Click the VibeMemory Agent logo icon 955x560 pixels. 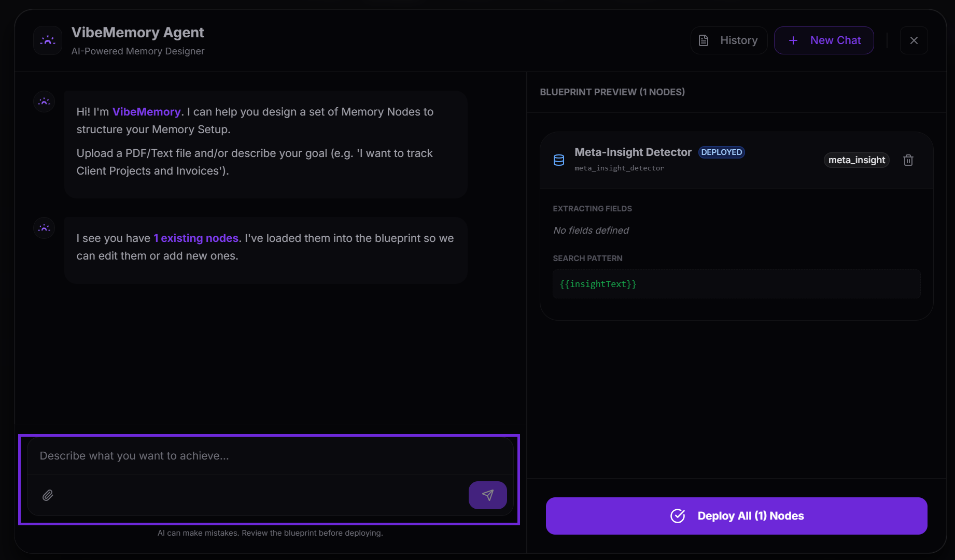click(x=48, y=40)
